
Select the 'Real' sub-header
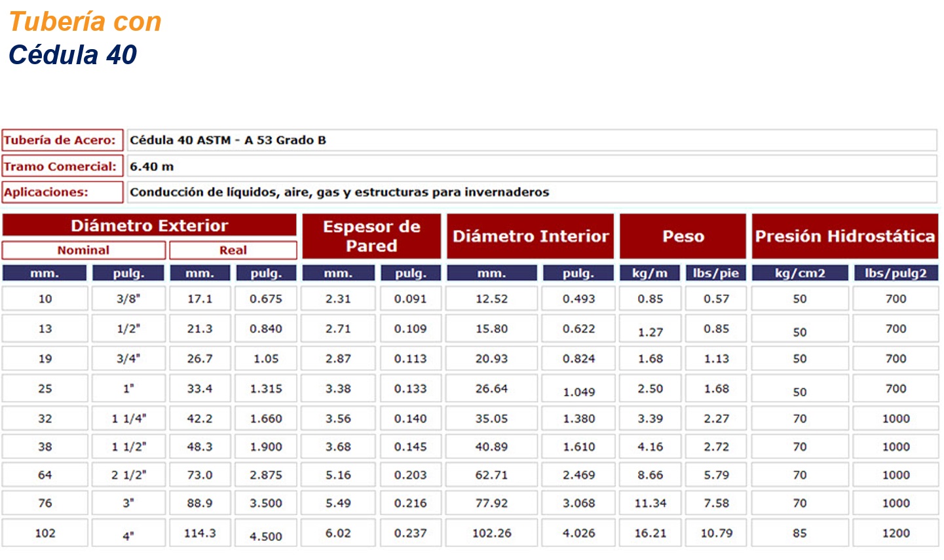[233, 250]
